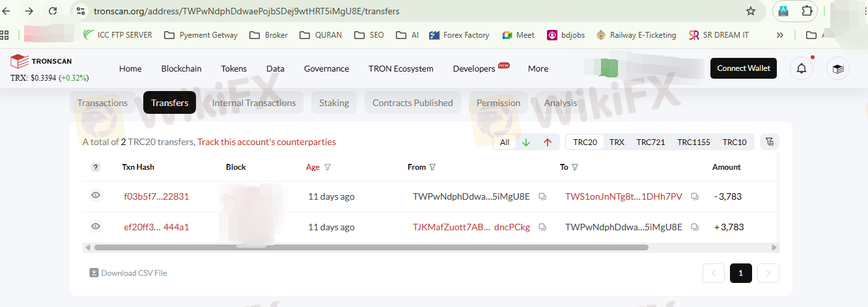The height and width of the screenshot is (307, 868).
Task: Copy To address in second row
Action: [x=695, y=227]
